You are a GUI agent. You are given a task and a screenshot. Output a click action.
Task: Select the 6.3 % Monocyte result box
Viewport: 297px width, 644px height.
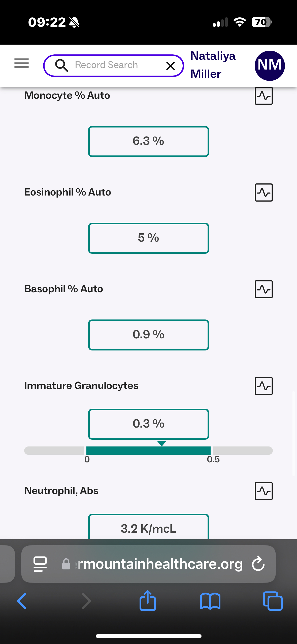(148, 141)
